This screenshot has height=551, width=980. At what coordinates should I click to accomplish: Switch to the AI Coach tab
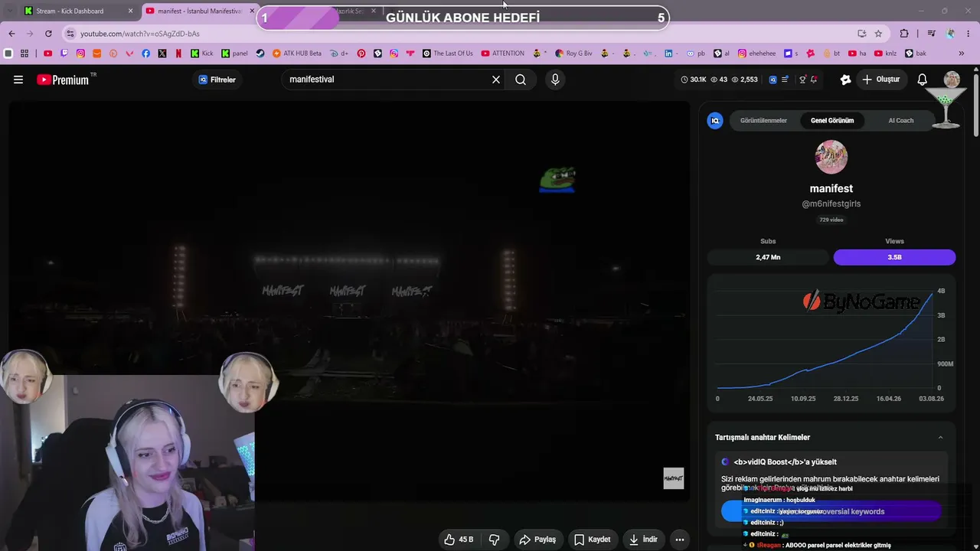pos(900,120)
